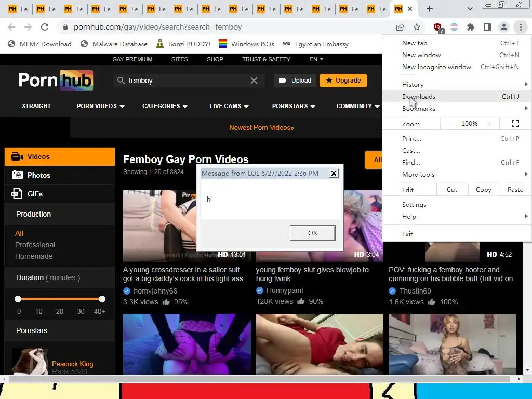Screen dimensions: 532x399
Task: Click the duration slider maximum handle
Action: point(102,299)
